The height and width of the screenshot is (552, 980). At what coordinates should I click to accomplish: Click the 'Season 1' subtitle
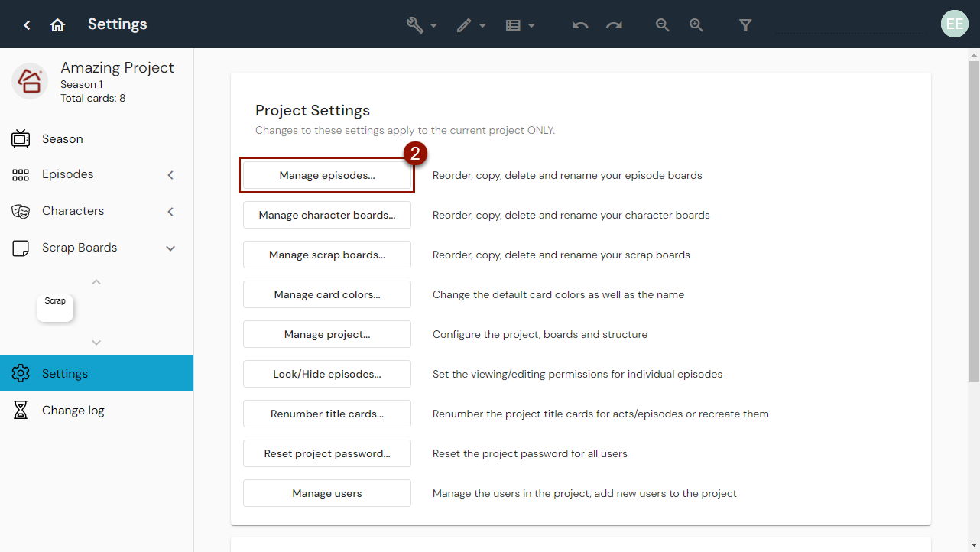[81, 84]
